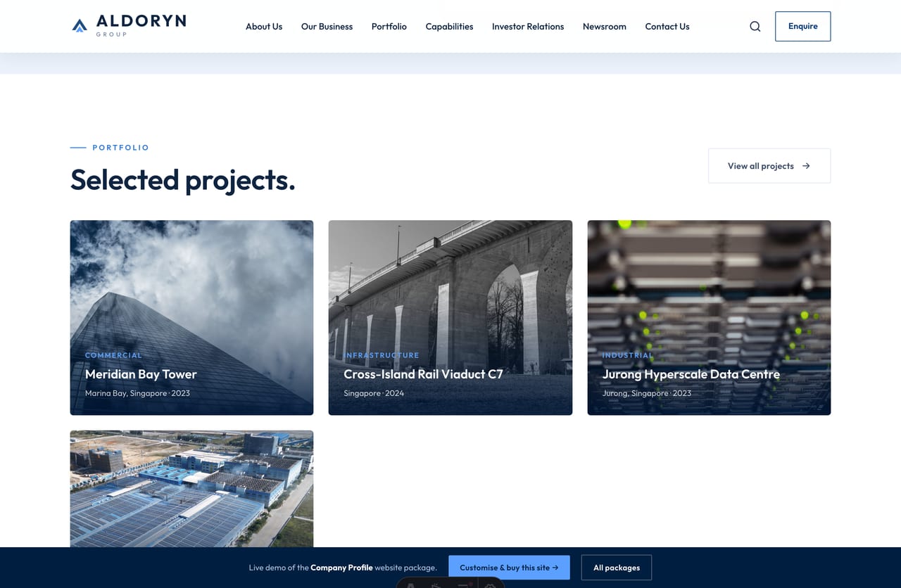Viewport: 901px width, 588px height.
Task: Click 'Jurong, Singapore · 2023' text
Action: pyautogui.click(x=647, y=393)
